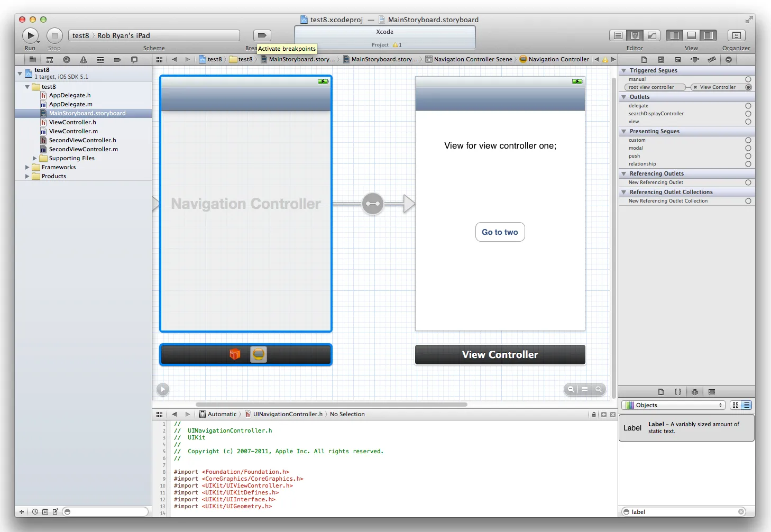This screenshot has width=771, height=532.
Task: Click the delegate outlet connection circle
Action: (748, 106)
